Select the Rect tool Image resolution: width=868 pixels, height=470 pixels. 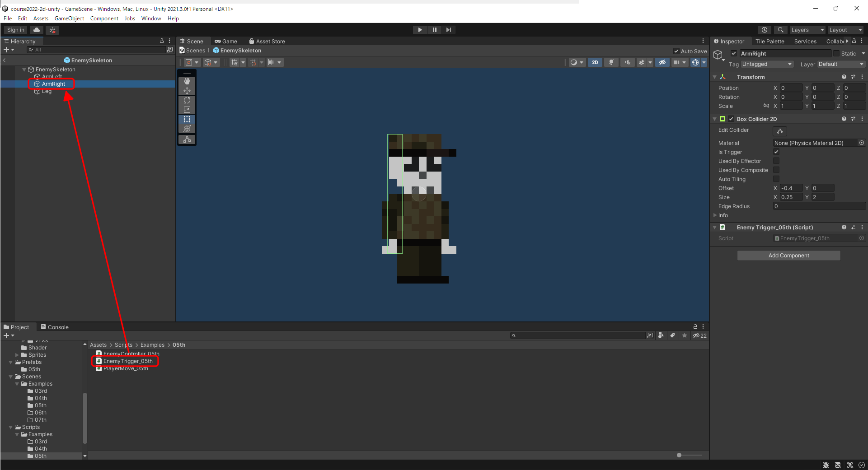[187, 119]
